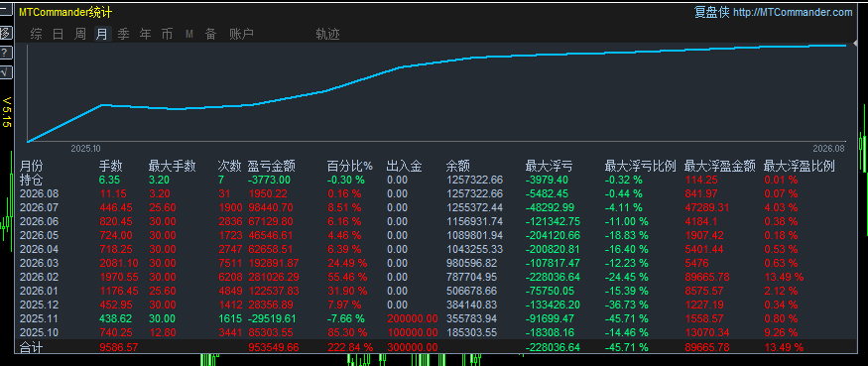Click the 余额 column header
The image size is (868, 366).
457,166
